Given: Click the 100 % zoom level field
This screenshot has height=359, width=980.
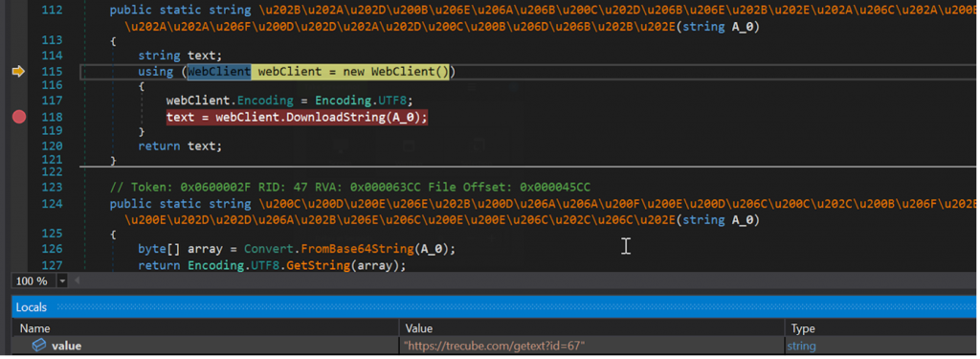Looking at the screenshot, I should tap(33, 281).
